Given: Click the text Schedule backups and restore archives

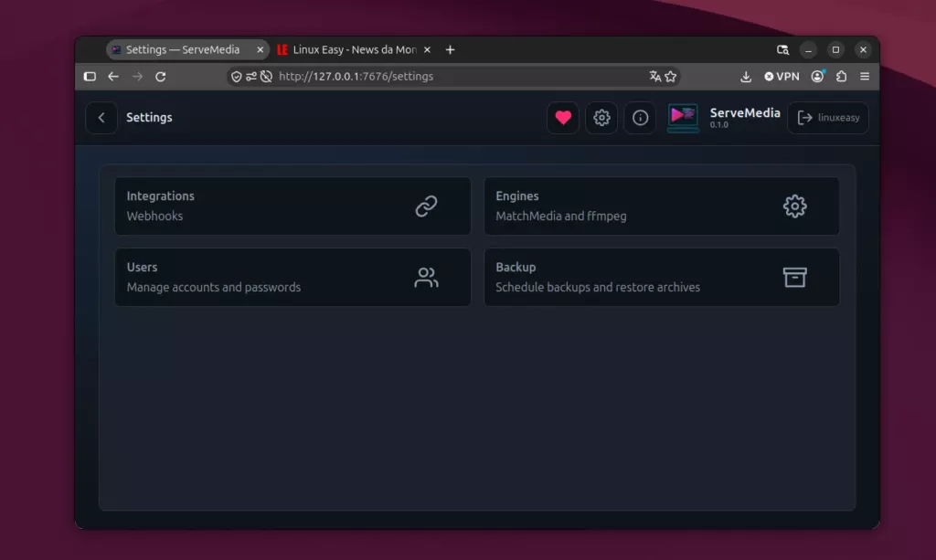Looking at the screenshot, I should click(x=598, y=287).
